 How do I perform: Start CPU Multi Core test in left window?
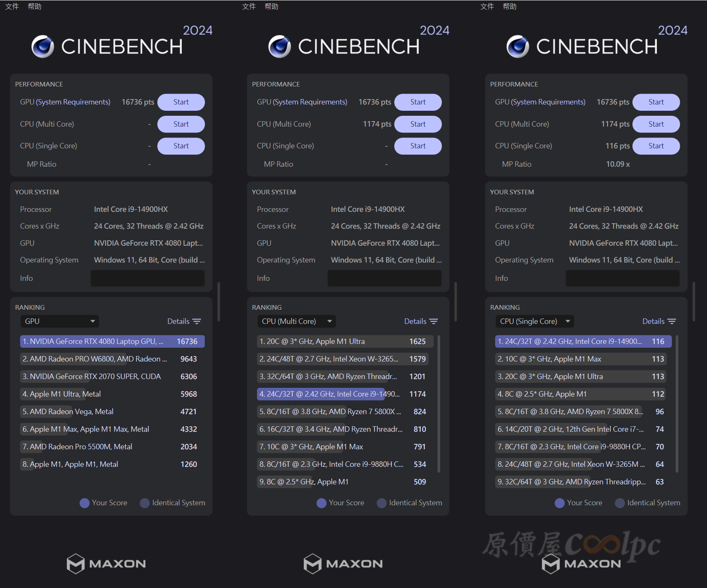pos(181,124)
